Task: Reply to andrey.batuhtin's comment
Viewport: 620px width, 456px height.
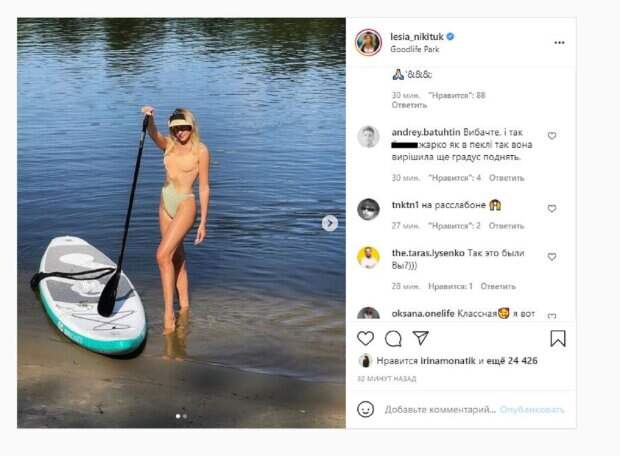Action: 507,178
